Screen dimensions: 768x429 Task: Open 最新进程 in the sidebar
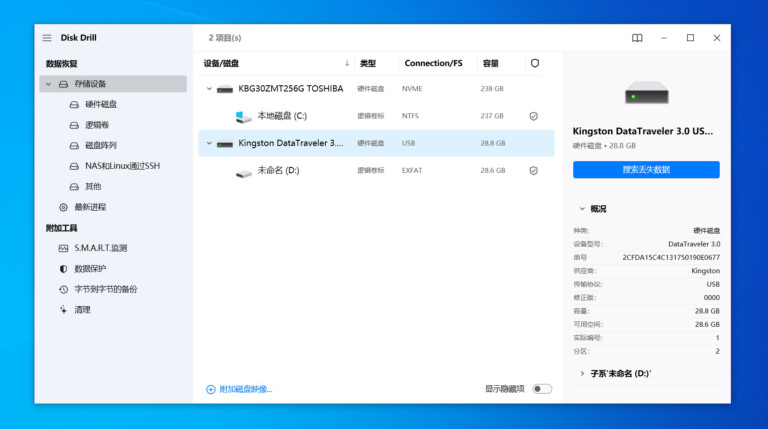tap(90, 207)
